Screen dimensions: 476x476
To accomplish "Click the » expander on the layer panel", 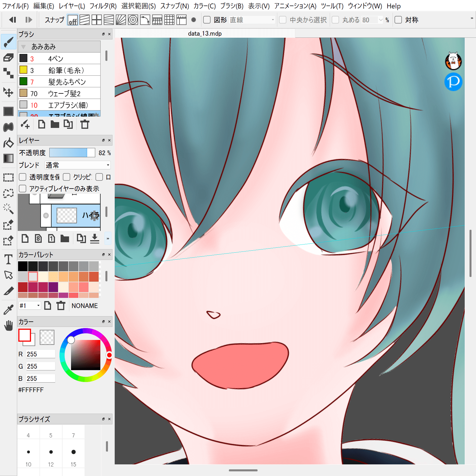I will point(108,238).
